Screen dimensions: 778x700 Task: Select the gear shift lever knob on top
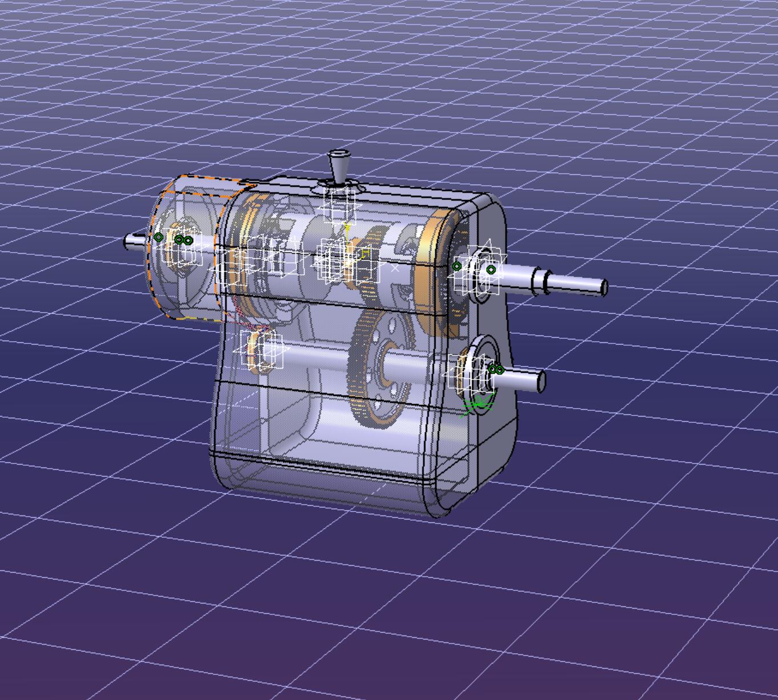click(x=339, y=166)
